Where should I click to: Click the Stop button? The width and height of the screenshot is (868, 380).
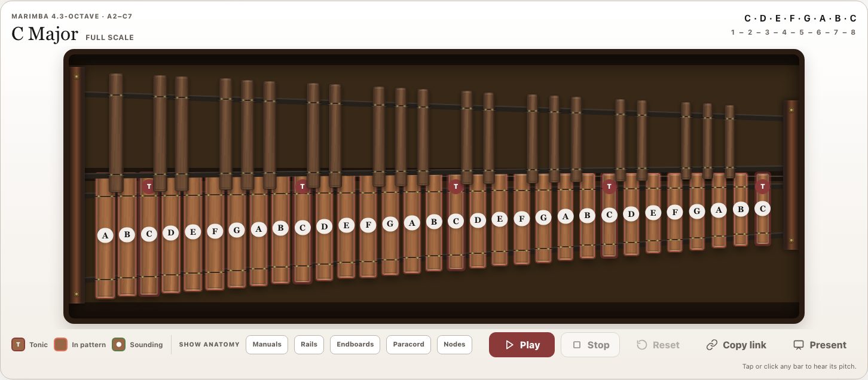pyautogui.click(x=590, y=345)
